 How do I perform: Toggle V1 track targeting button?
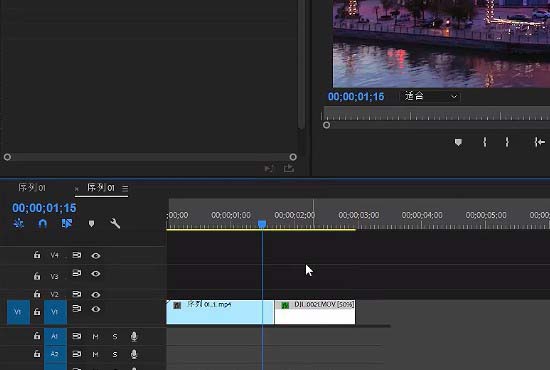coord(55,312)
